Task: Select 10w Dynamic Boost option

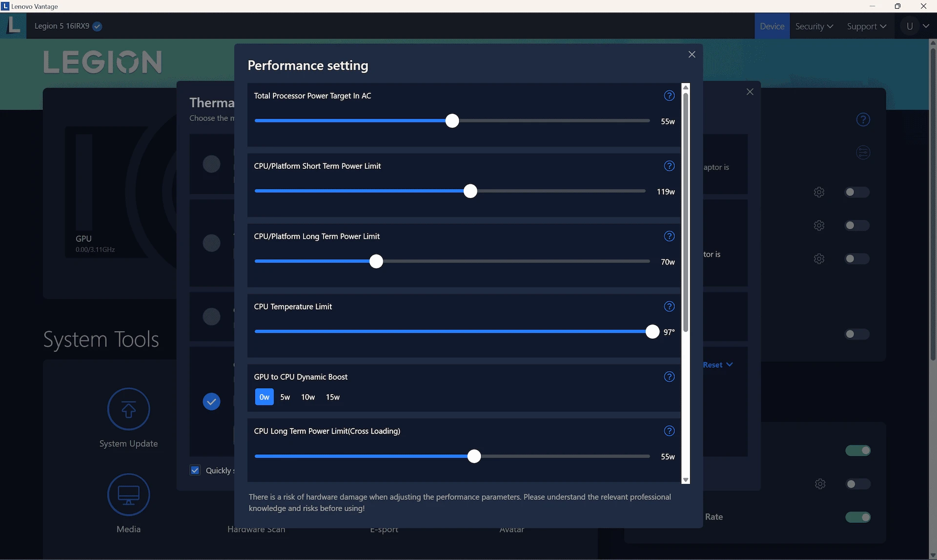Action: tap(308, 397)
